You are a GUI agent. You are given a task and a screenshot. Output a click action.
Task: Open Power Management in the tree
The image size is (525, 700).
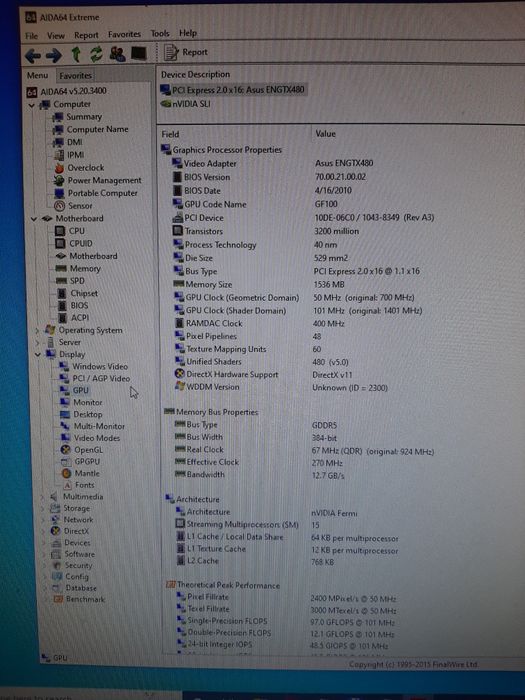(98, 181)
